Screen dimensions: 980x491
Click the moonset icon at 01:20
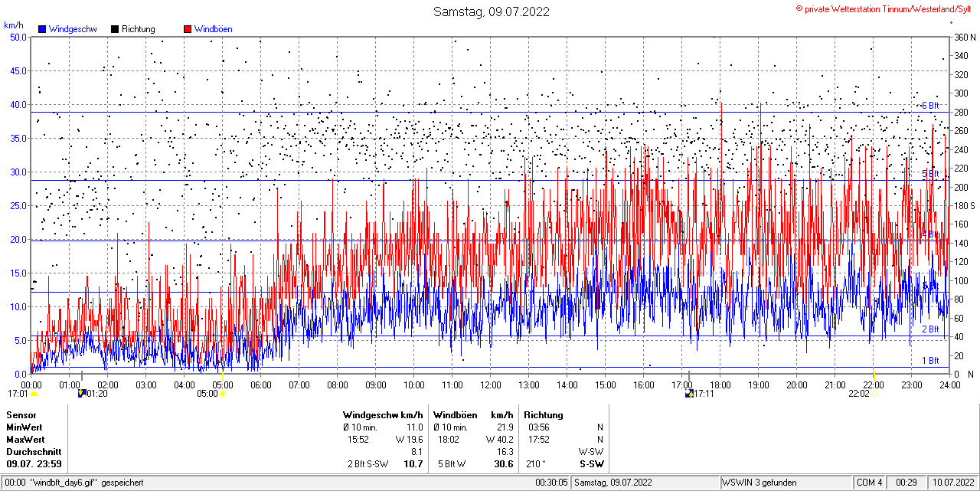coord(82,394)
